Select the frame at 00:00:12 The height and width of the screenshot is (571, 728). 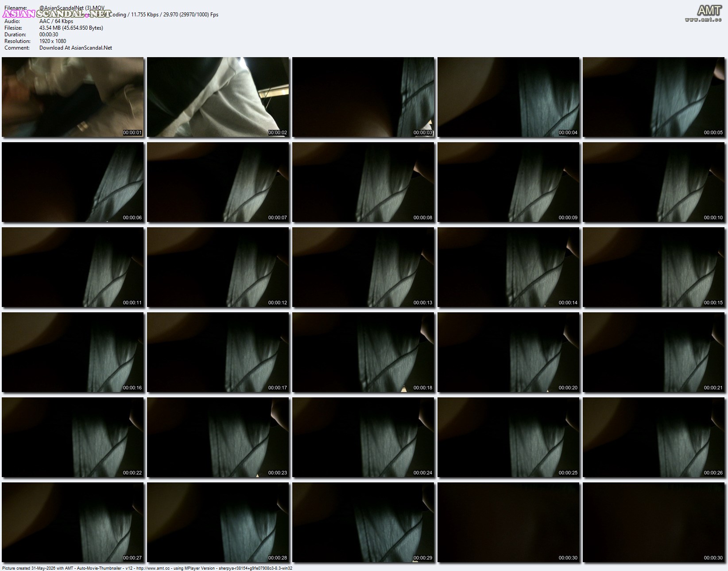218,267
